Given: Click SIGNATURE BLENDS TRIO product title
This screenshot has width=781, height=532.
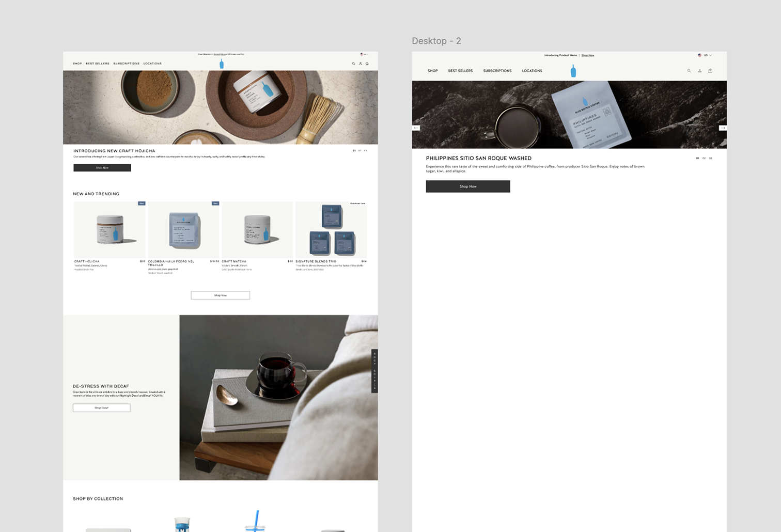Looking at the screenshot, I should point(316,261).
